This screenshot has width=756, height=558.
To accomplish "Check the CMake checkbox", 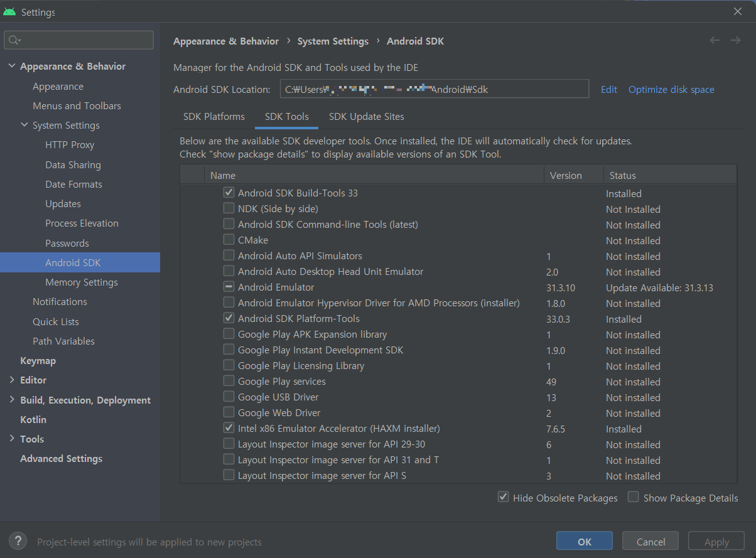I will click(x=229, y=240).
